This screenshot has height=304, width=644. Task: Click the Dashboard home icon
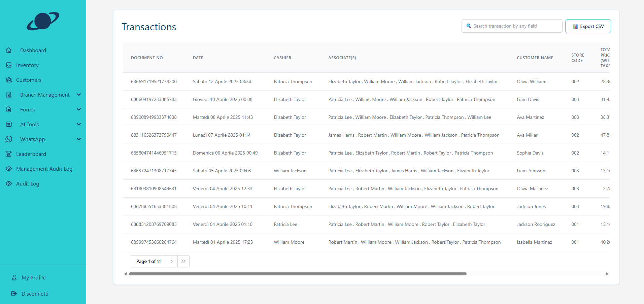click(9, 50)
